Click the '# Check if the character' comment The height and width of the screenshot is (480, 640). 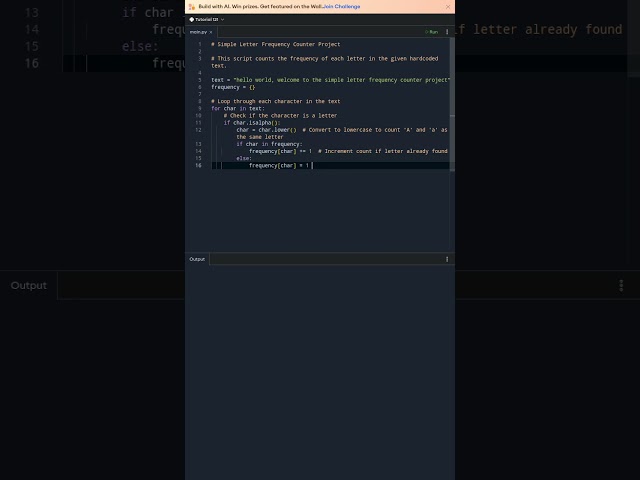(280, 116)
